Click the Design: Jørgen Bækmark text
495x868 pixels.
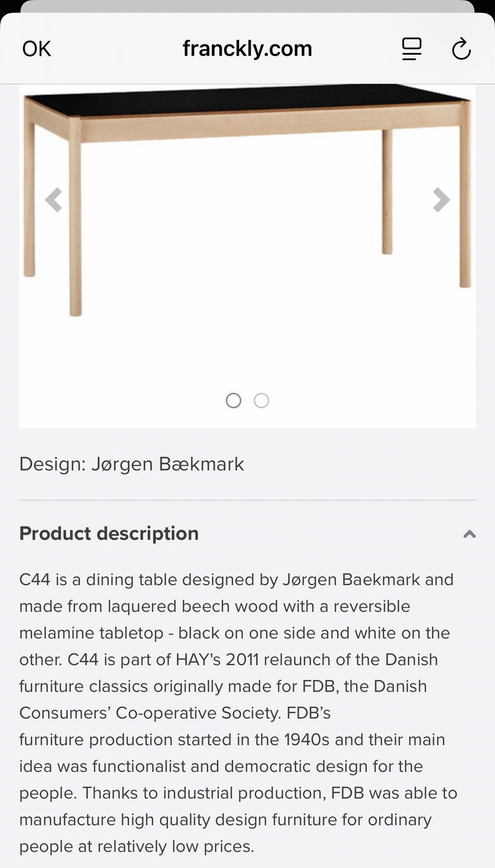tap(131, 464)
